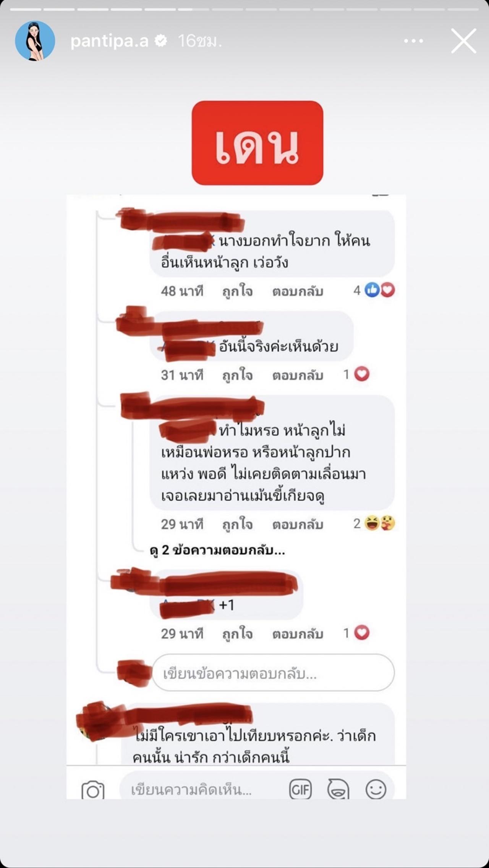Expand ดู 2 ข้อความตอบกลับ replies

217,550
